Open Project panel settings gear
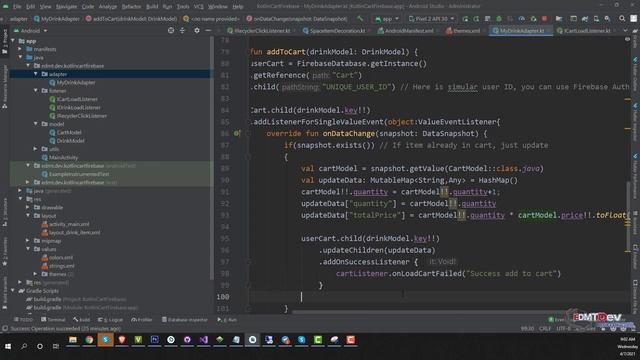The image size is (640, 360). (197, 31)
